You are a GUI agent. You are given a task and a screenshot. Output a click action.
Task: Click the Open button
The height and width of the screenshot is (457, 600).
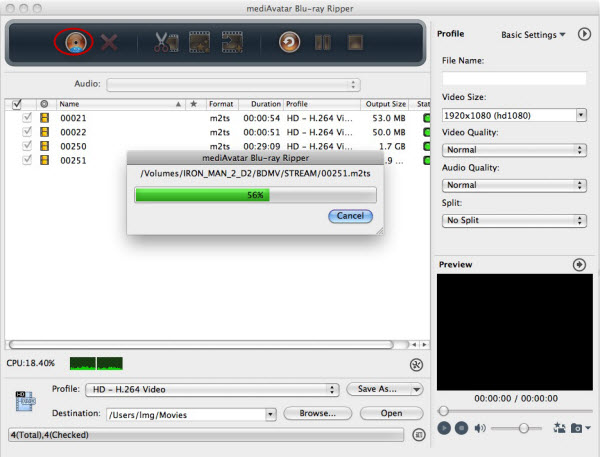pos(391,413)
